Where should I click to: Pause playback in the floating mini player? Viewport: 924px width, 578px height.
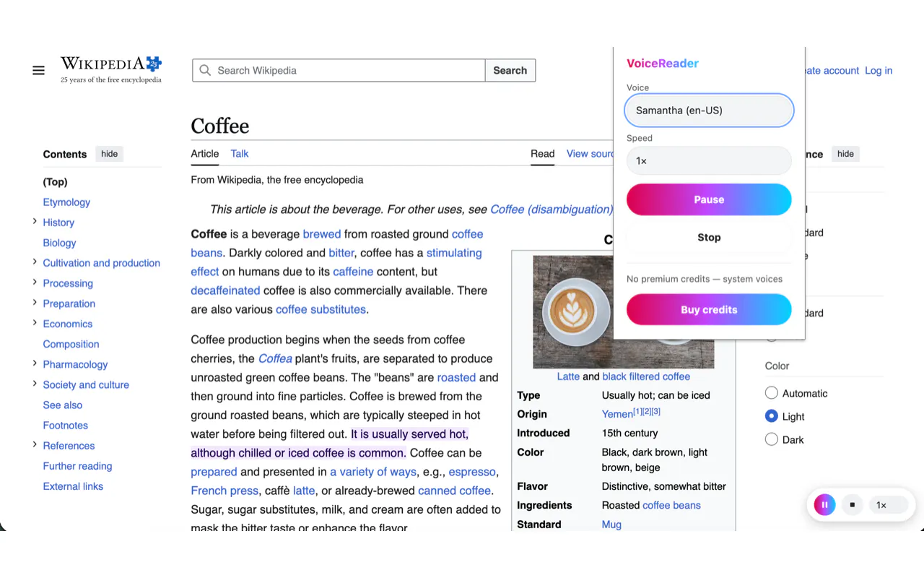824,505
